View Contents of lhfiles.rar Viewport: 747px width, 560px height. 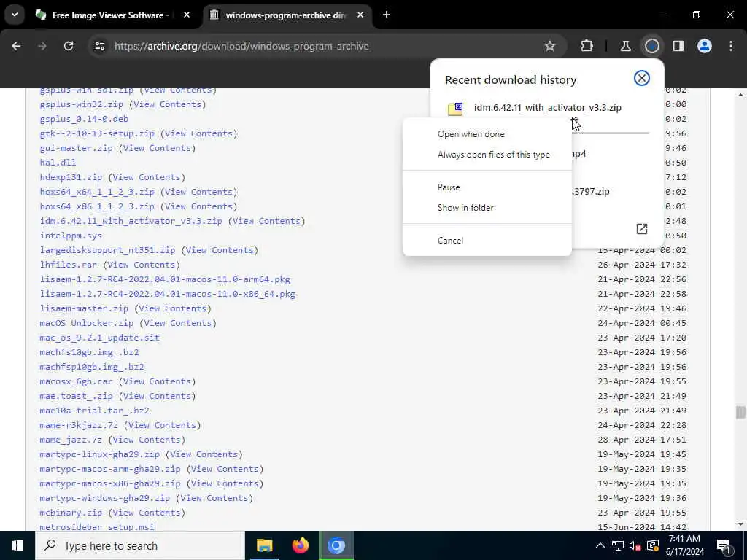click(x=142, y=265)
